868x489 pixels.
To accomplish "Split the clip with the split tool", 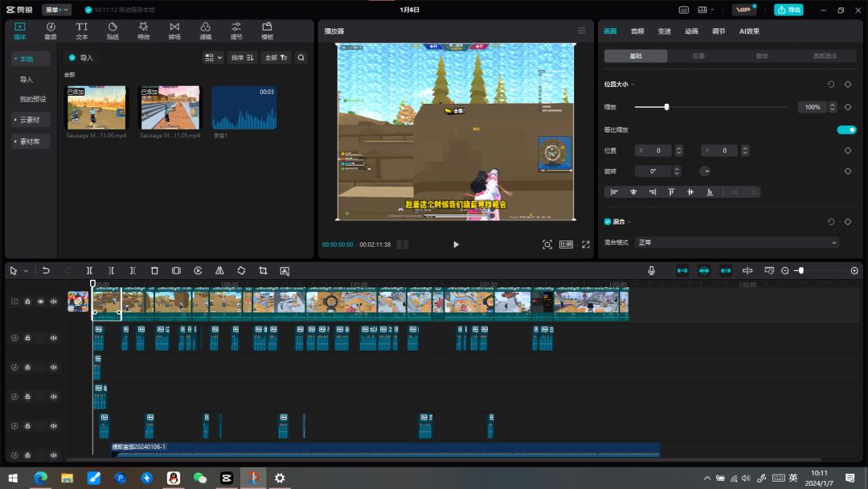I will point(89,271).
